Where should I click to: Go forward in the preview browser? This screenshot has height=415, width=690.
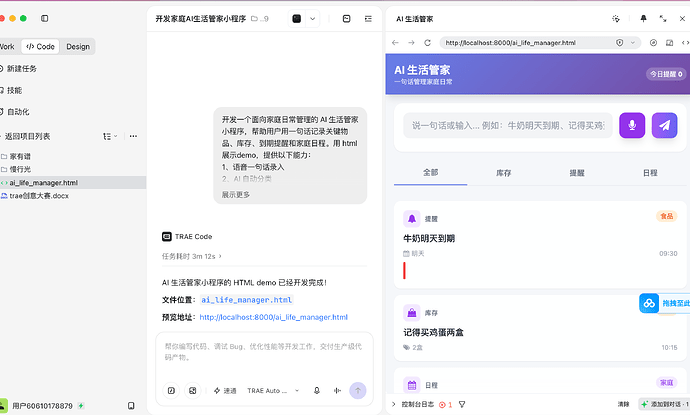(411, 43)
